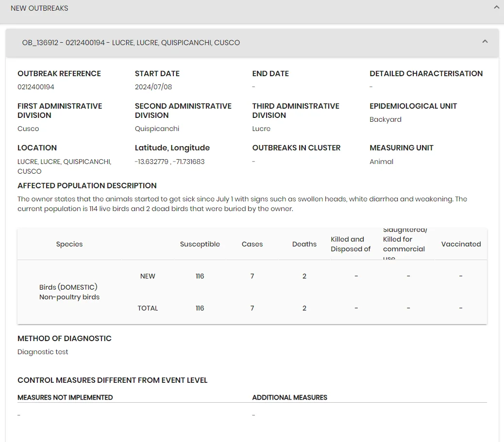Screen dimensions: 504x442
Task: Select the Cases column header
Action: tap(252, 244)
